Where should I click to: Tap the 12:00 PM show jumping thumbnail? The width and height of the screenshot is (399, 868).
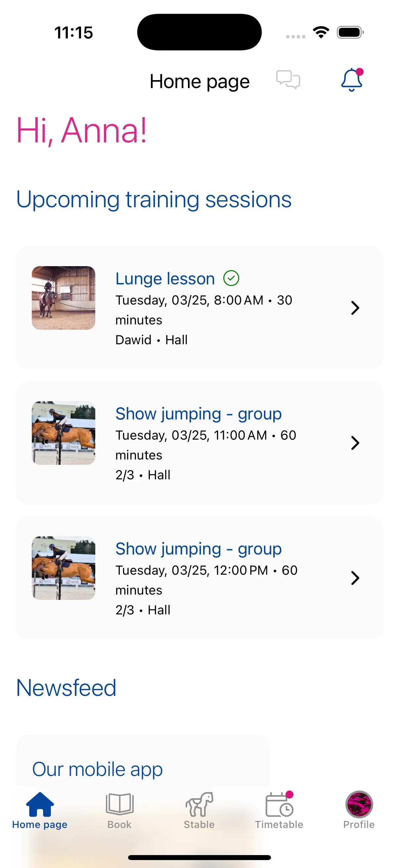[64, 568]
